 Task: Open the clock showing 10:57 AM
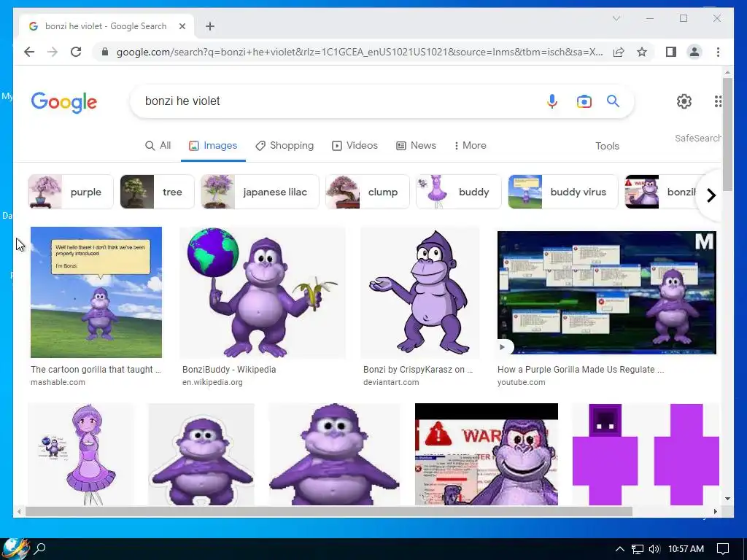pos(686,549)
